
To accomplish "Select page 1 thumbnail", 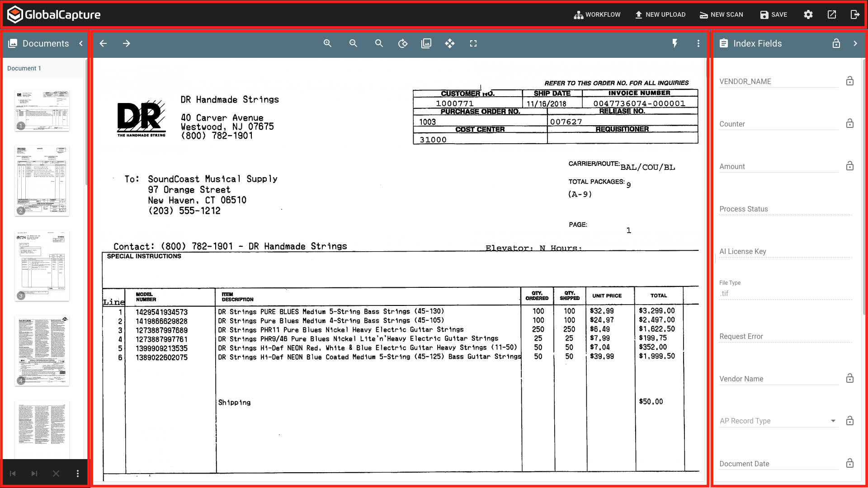I will pos(42,110).
